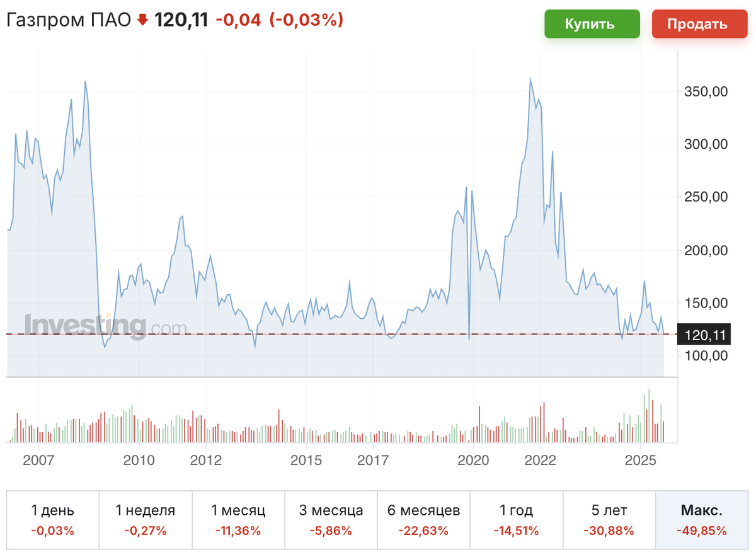Click the 150,00 price axis label
The image size is (756, 557).
click(706, 303)
